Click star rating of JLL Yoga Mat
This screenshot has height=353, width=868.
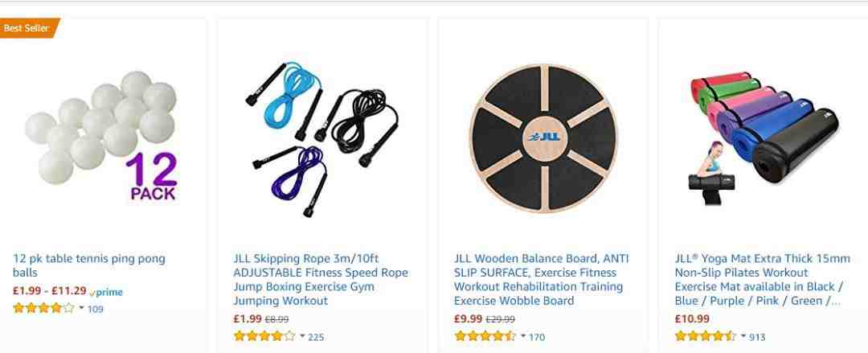(x=706, y=336)
